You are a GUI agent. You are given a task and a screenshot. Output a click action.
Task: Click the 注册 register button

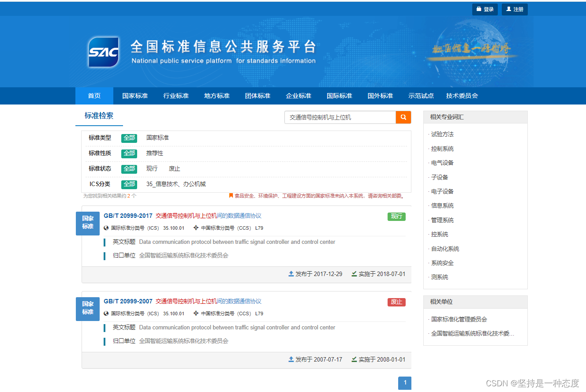(515, 9)
